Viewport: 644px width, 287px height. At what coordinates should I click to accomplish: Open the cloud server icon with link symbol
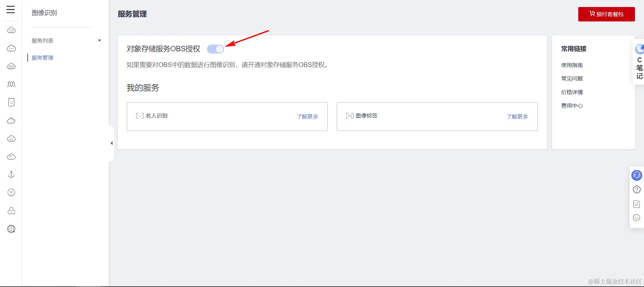pyautogui.click(x=11, y=30)
